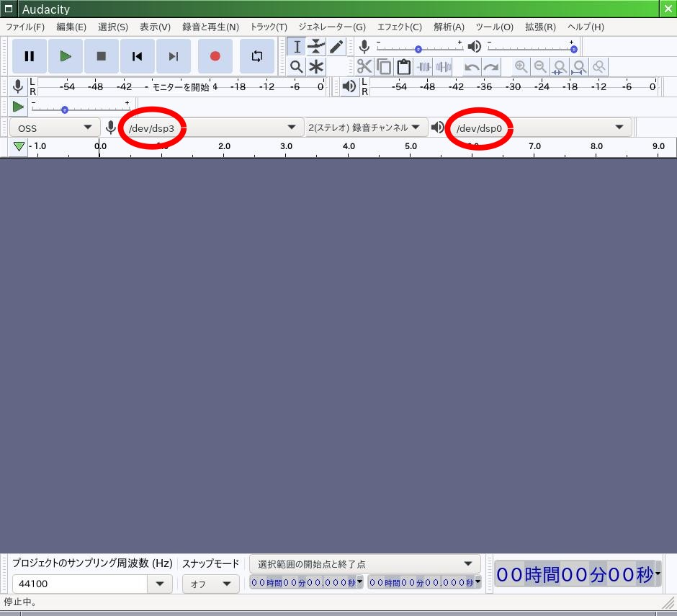
Task: Select the Envelope tool
Action: point(316,47)
